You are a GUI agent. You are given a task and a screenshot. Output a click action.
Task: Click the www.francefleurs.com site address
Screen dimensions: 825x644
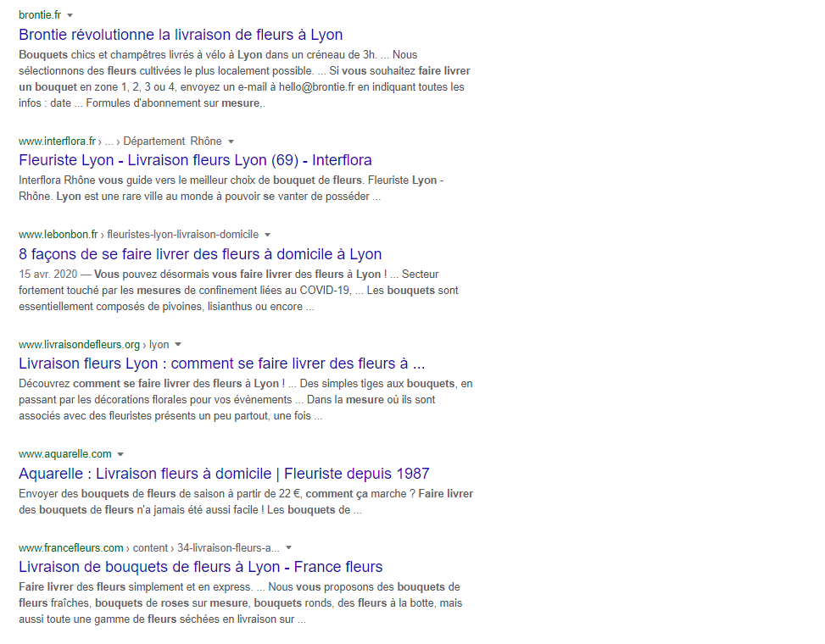tap(71, 547)
